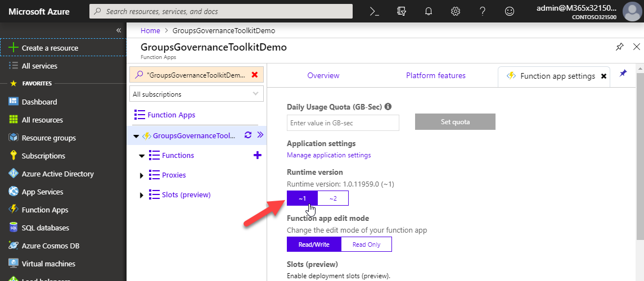Open the directory and subscription filter icon
This screenshot has height=281, width=644.
401,11
